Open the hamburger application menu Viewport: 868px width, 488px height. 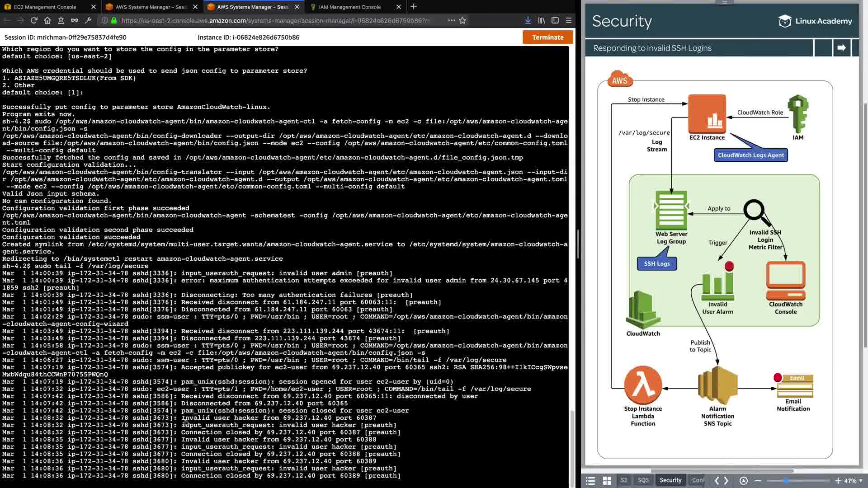tap(569, 20)
